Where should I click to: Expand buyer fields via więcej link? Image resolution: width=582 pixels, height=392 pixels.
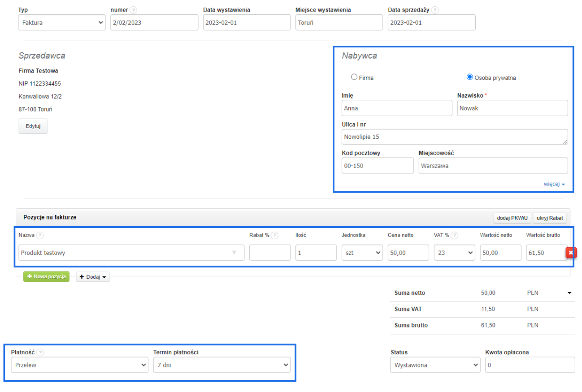tap(554, 184)
